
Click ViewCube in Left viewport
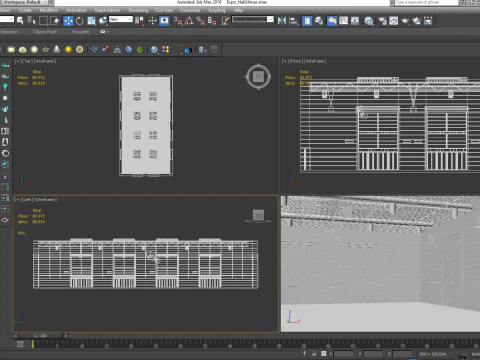click(x=258, y=216)
